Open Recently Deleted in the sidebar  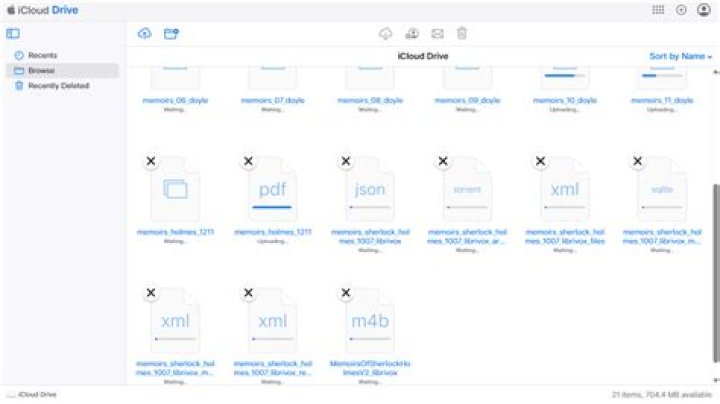62,86
